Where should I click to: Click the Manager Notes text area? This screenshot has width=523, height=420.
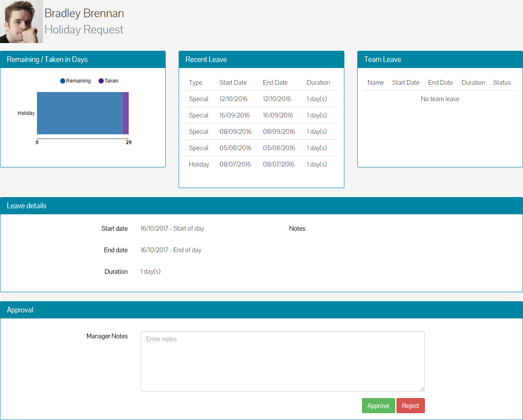[x=283, y=361]
